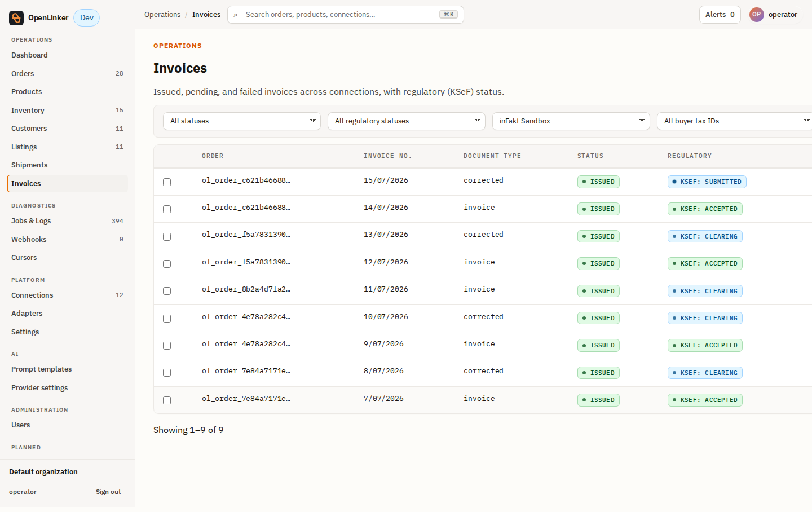Open Listings in the sidebar
The image size is (812, 512).
click(x=67, y=147)
